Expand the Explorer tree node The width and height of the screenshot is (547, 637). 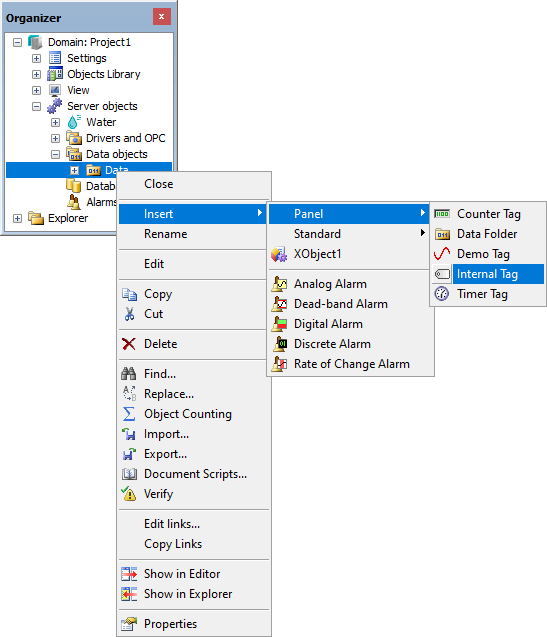pos(17,219)
